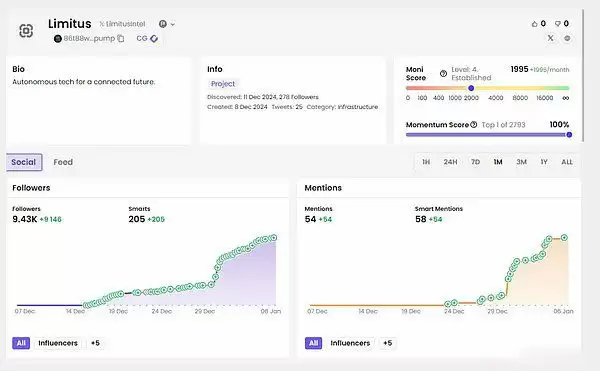Screen dimensions: 600x371
Task: Click the thumbs up vote icon
Action: point(535,24)
